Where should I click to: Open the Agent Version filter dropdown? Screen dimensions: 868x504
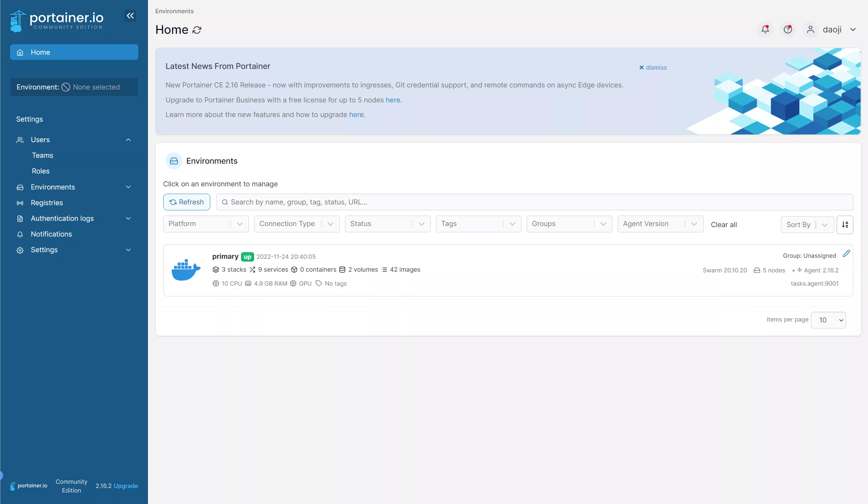(660, 224)
